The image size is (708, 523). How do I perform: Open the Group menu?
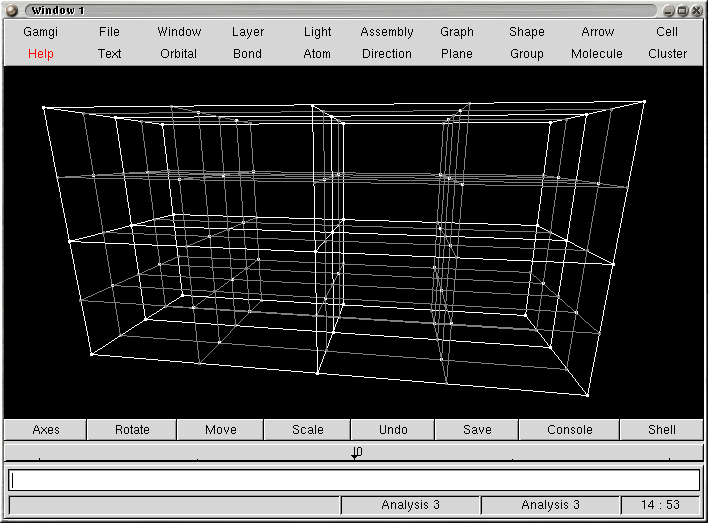click(x=527, y=54)
